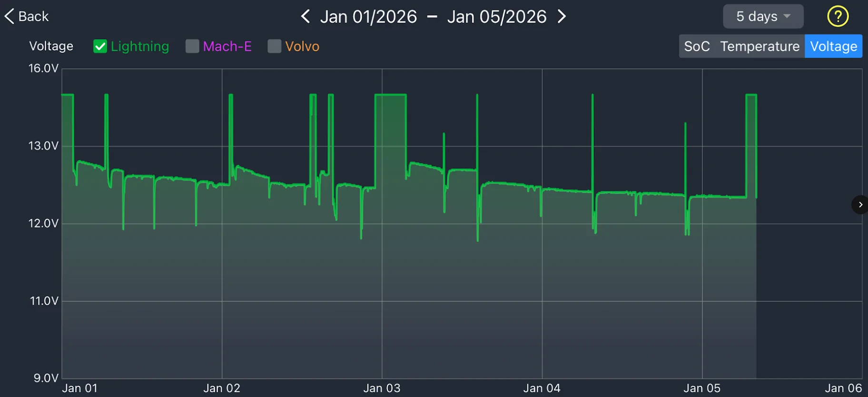Image resolution: width=868 pixels, height=397 pixels.
Task: Switch to the Temperature tab
Action: click(759, 46)
